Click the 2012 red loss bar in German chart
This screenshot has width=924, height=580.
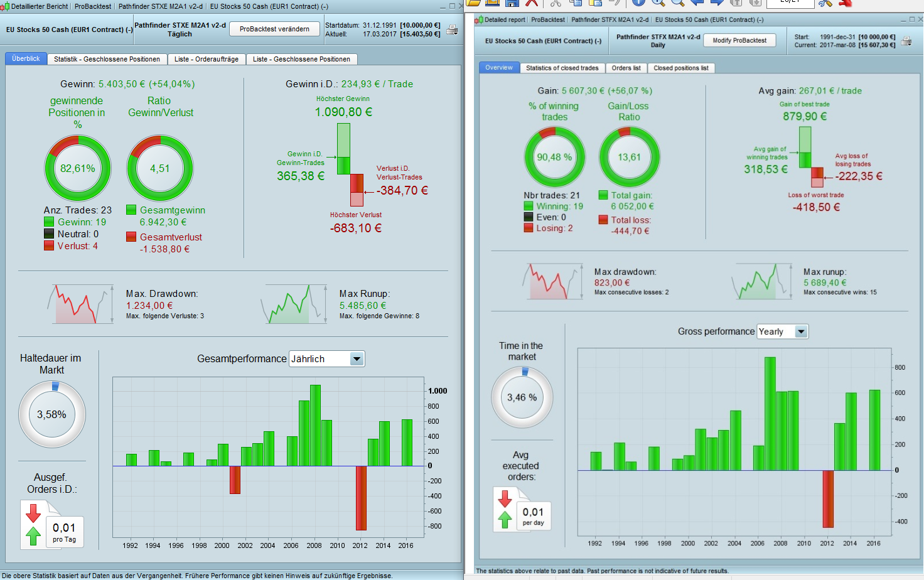[x=361, y=498]
